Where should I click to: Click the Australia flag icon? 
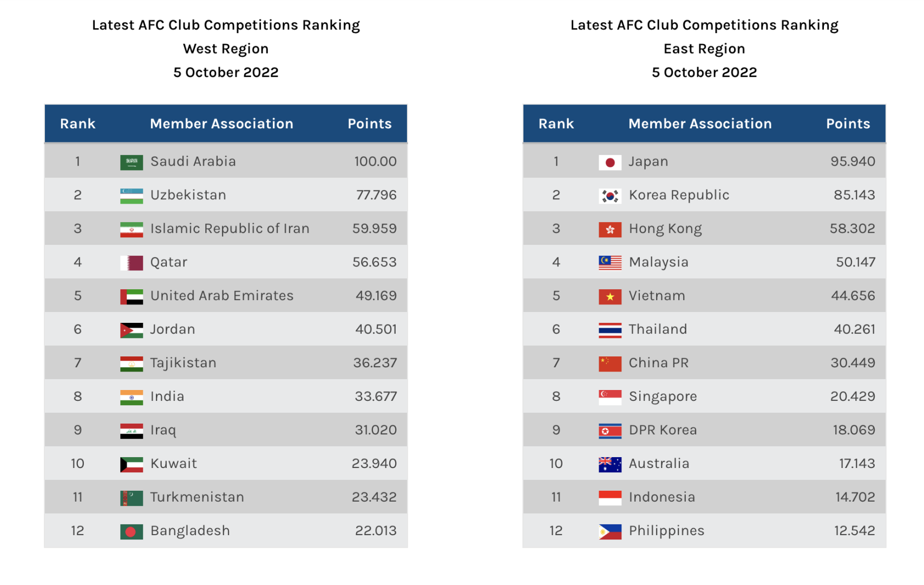click(x=610, y=464)
